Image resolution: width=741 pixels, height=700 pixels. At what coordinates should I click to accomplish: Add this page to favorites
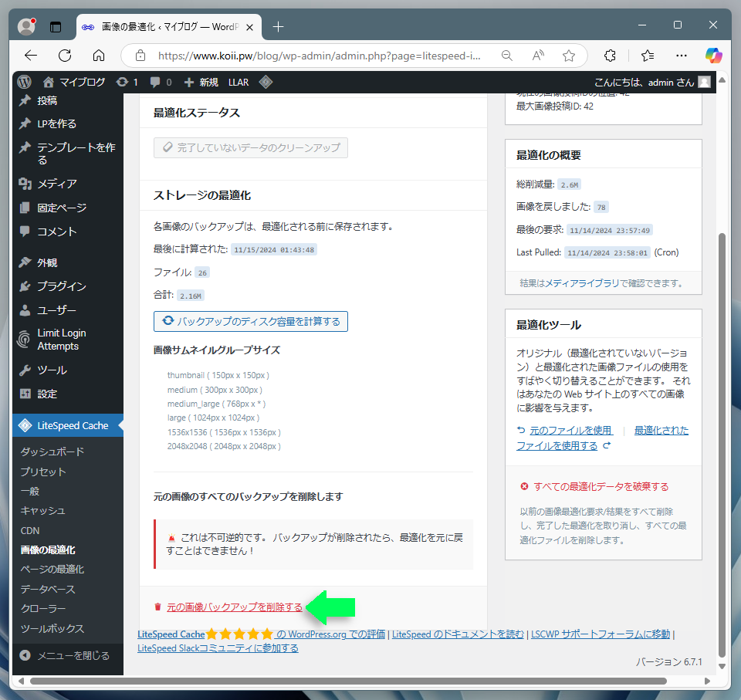(569, 56)
